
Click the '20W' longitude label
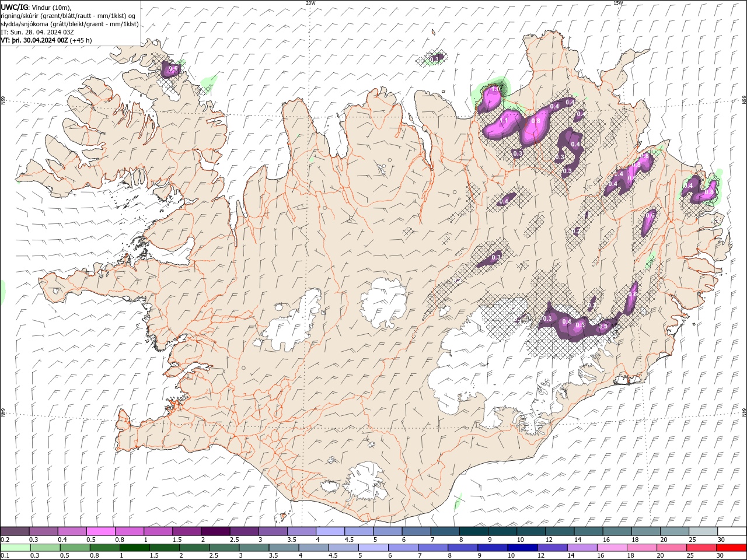pos(310,3)
